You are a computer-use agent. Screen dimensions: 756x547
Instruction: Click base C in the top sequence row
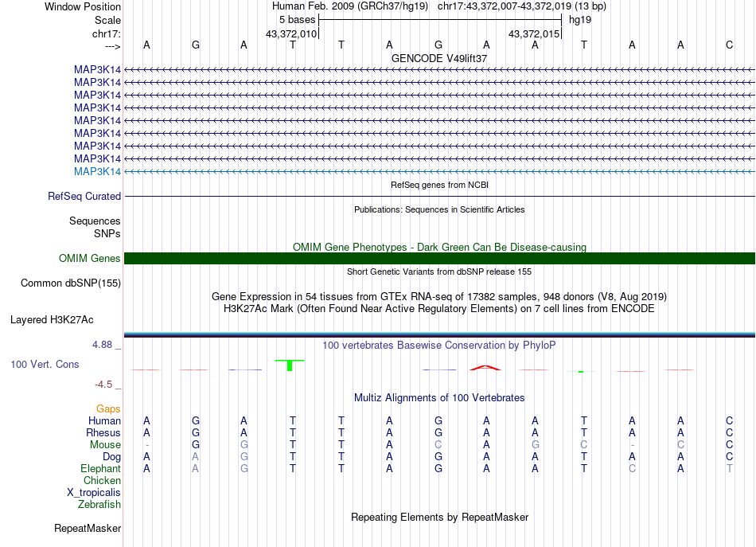pos(729,45)
